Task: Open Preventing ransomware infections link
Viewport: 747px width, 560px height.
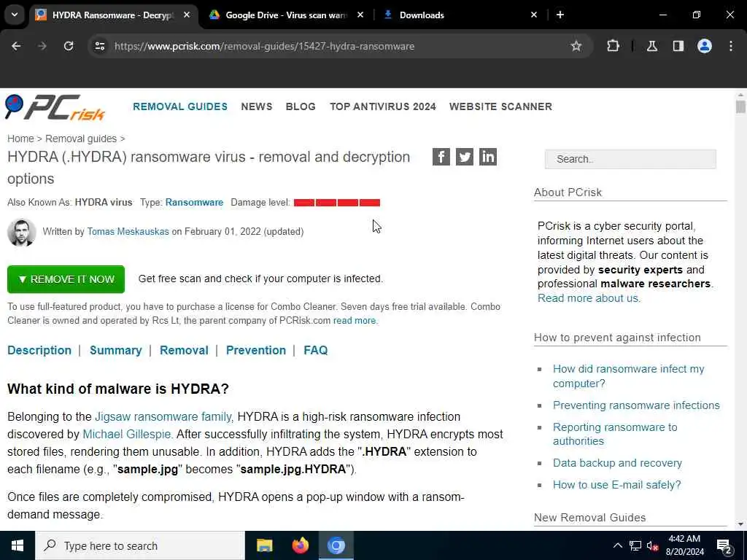Action: pyautogui.click(x=636, y=405)
